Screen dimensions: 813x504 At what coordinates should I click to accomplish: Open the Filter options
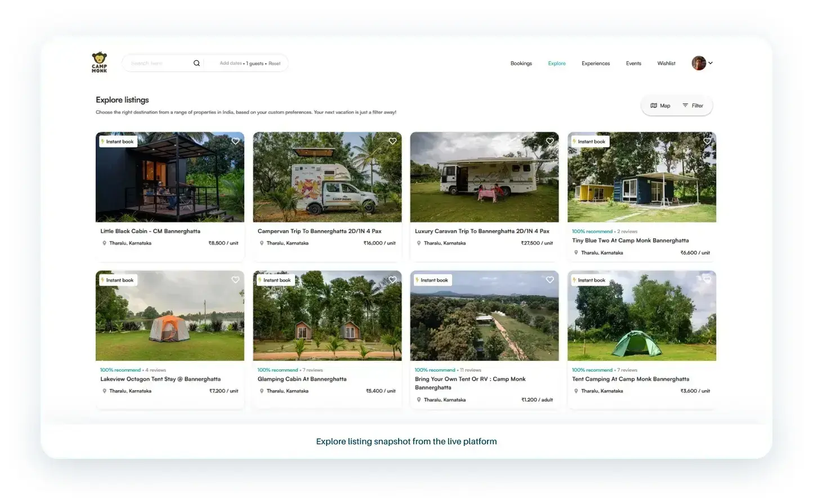[693, 106]
